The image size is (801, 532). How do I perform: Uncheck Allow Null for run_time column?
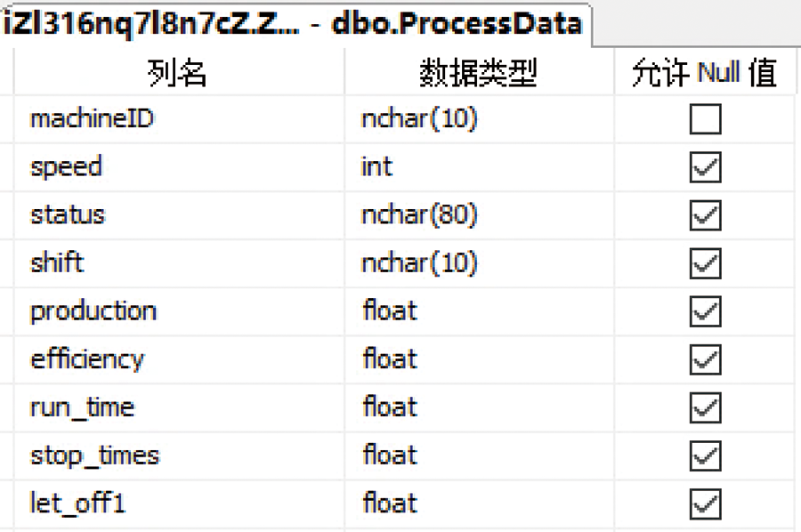click(705, 407)
